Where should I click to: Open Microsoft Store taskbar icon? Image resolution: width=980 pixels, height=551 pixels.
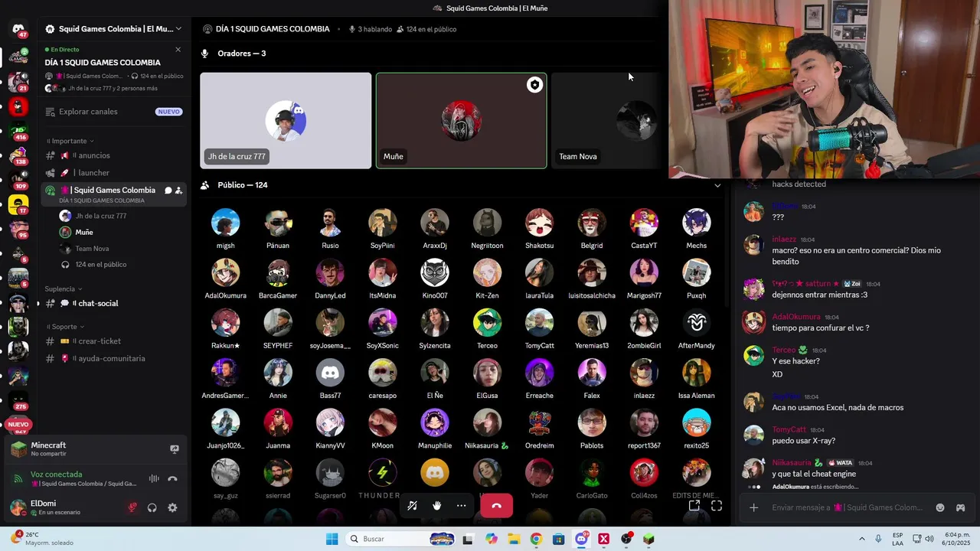(x=559, y=539)
